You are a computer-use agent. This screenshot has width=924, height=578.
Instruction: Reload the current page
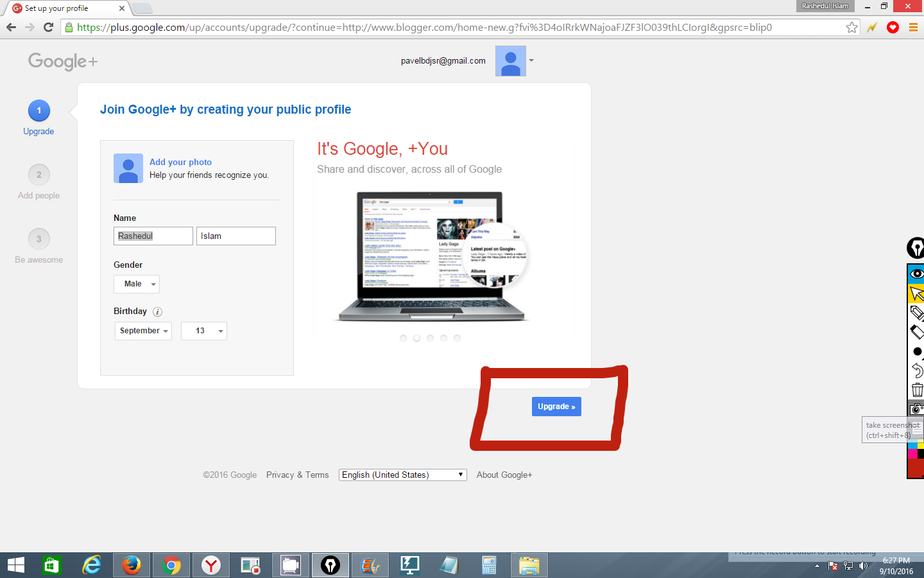[x=48, y=27]
